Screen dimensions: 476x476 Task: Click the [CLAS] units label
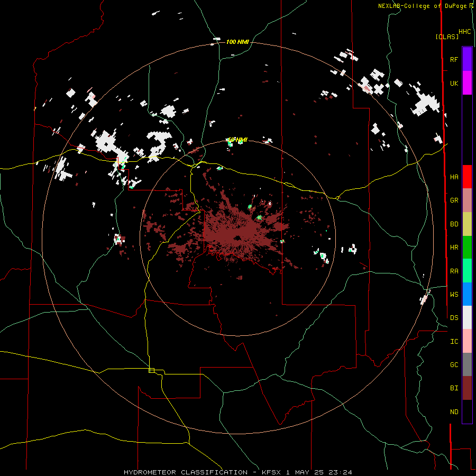[447, 36]
